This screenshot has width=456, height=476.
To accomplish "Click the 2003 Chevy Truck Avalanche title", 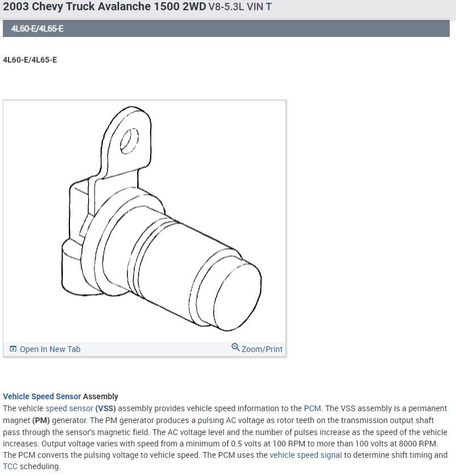I will 105,7.
